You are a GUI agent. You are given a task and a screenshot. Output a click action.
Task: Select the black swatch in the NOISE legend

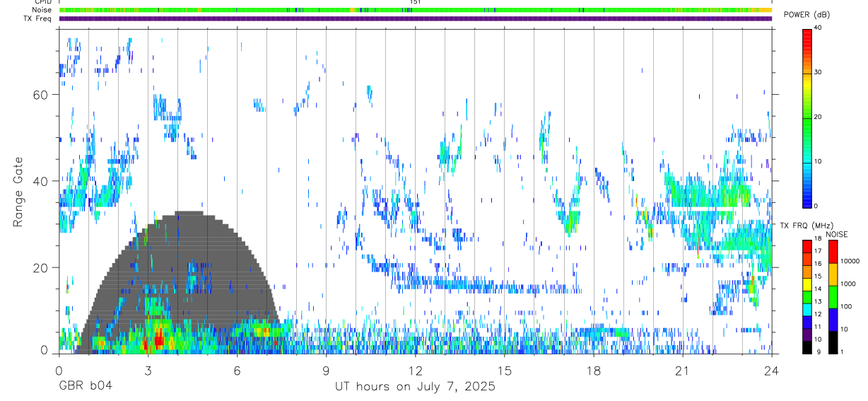pyautogui.click(x=832, y=342)
